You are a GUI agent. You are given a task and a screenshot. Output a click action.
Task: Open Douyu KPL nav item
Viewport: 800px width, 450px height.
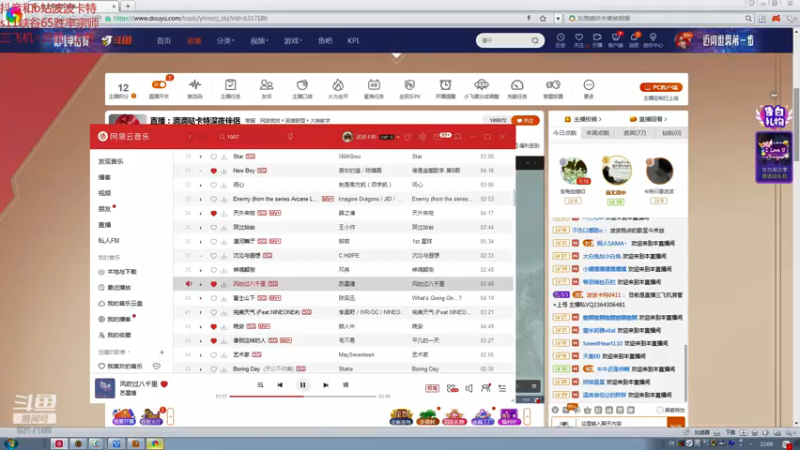tap(354, 41)
